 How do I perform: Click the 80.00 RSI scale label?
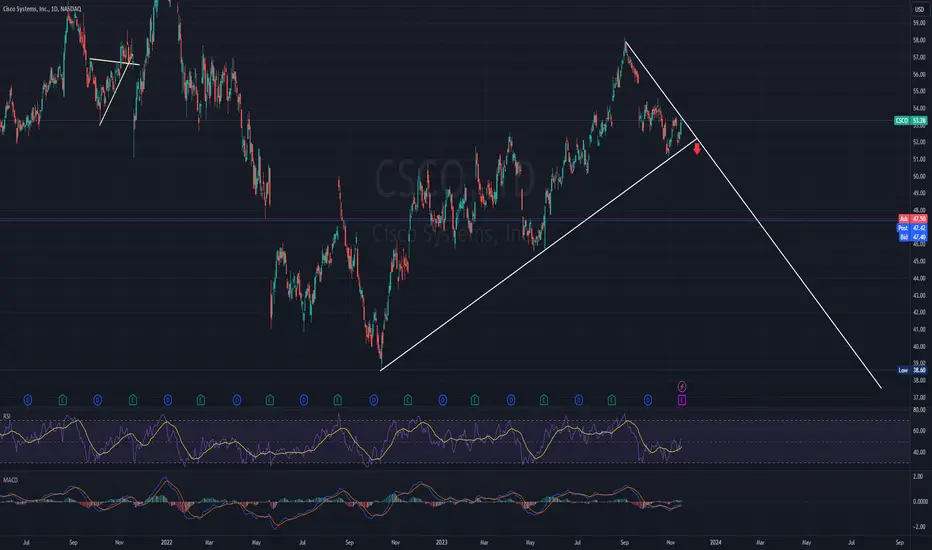click(x=919, y=410)
